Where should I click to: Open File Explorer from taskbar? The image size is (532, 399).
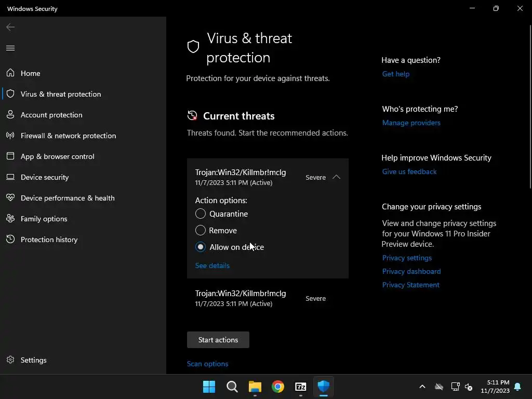click(255, 387)
